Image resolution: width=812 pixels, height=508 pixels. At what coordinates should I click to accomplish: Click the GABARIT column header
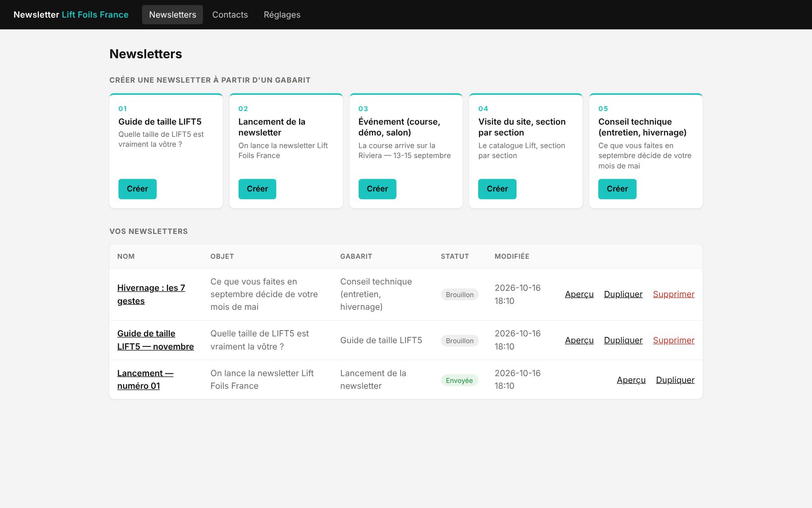click(356, 256)
